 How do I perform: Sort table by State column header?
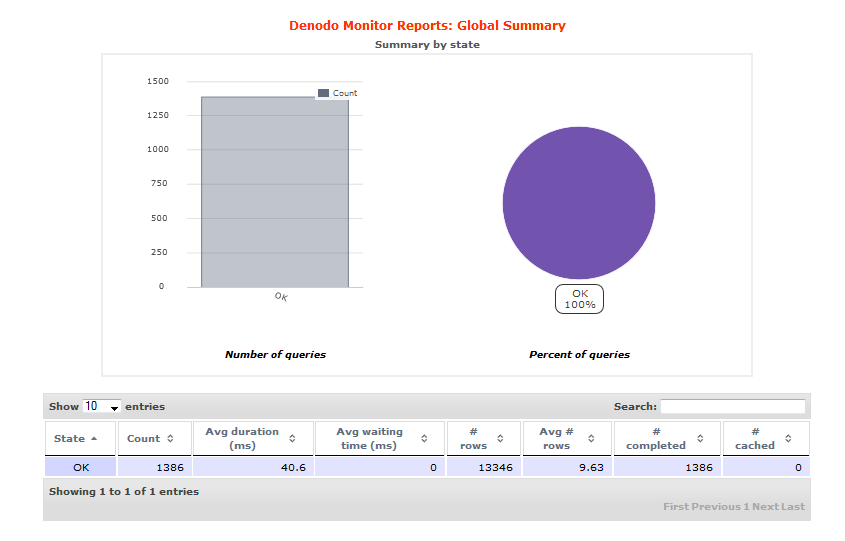point(80,439)
